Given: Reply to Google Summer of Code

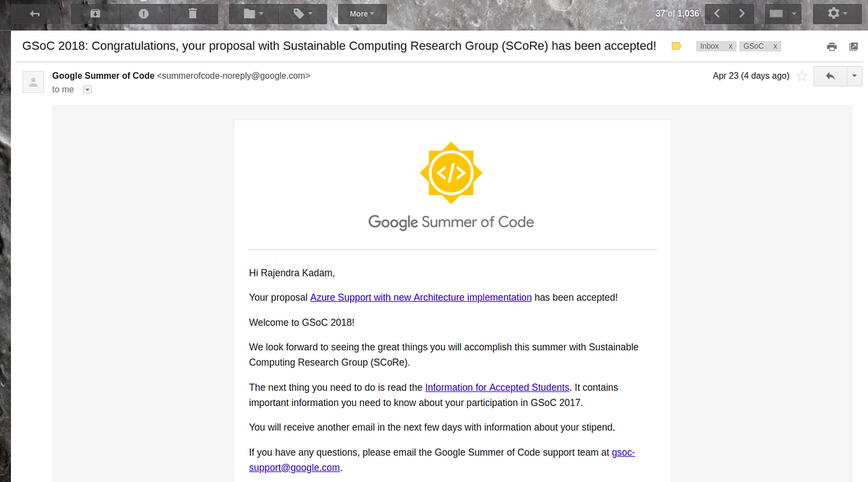Looking at the screenshot, I should pos(830,75).
